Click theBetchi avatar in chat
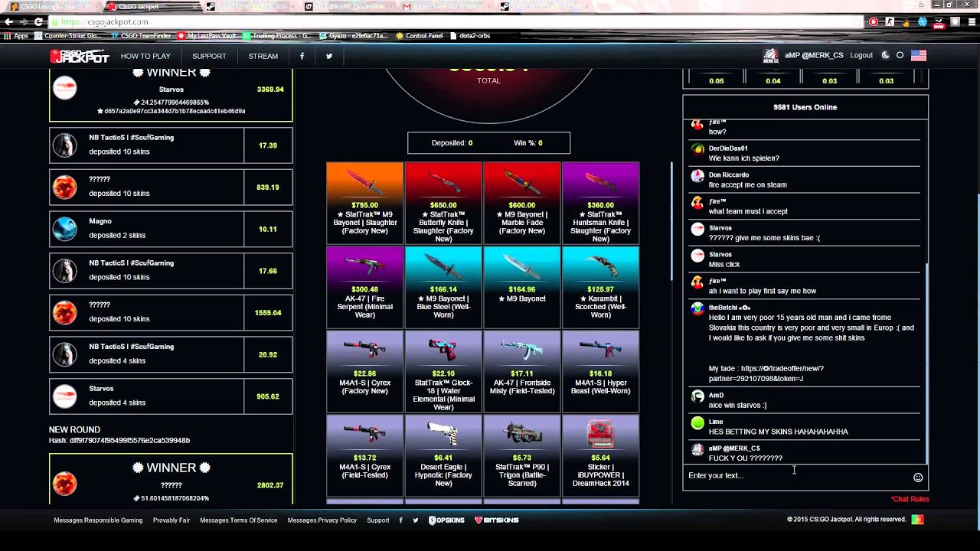The height and width of the screenshot is (551, 980). click(697, 308)
